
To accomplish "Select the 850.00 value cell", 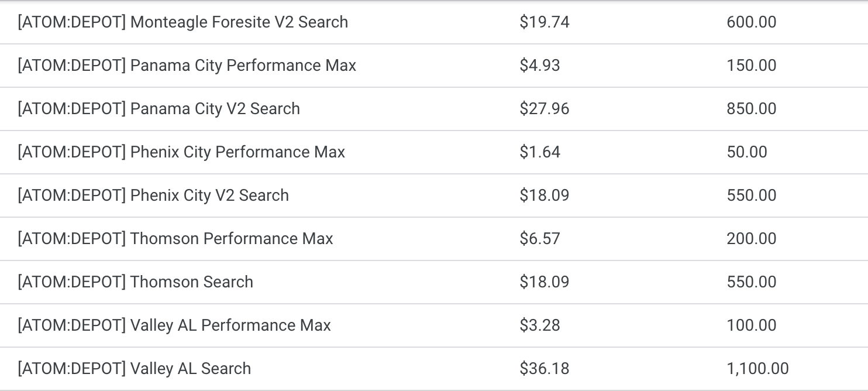I will (751, 109).
